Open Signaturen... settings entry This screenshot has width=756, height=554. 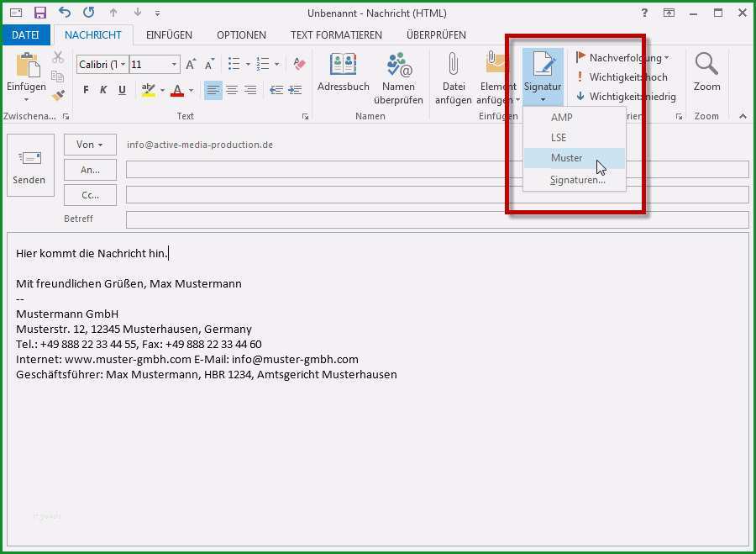tap(575, 180)
